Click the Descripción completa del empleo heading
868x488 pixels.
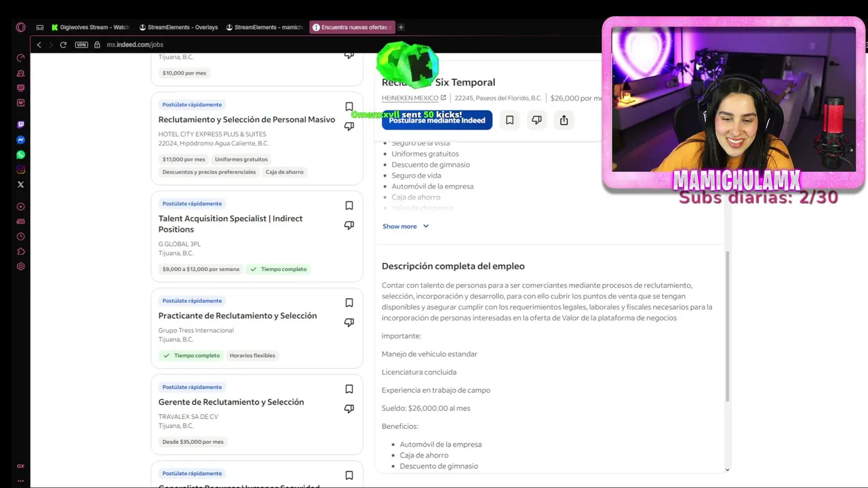coord(453,266)
